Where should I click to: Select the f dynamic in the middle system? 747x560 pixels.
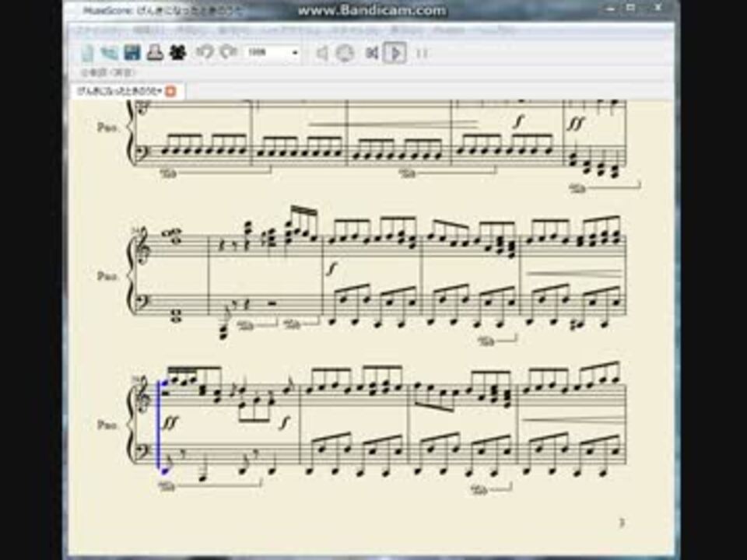coord(332,269)
